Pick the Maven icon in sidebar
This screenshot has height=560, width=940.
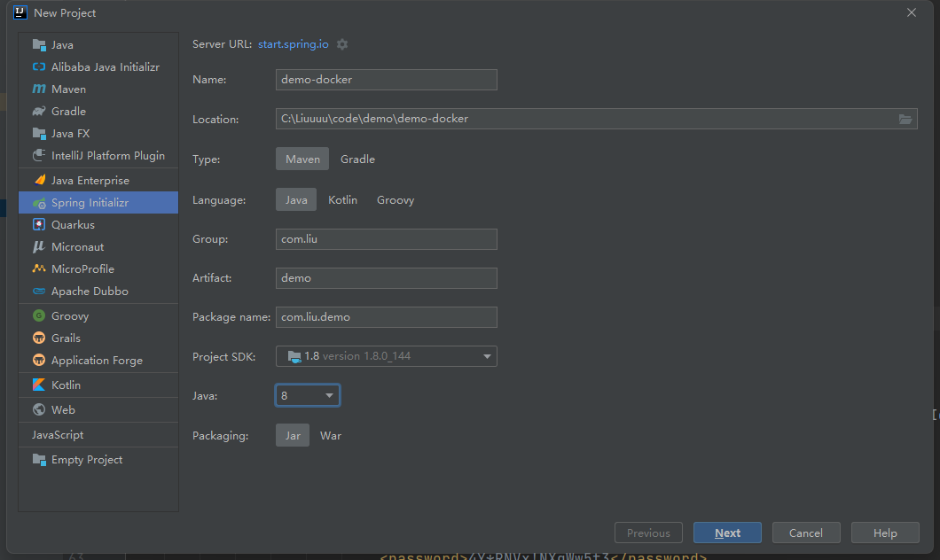point(39,89)
